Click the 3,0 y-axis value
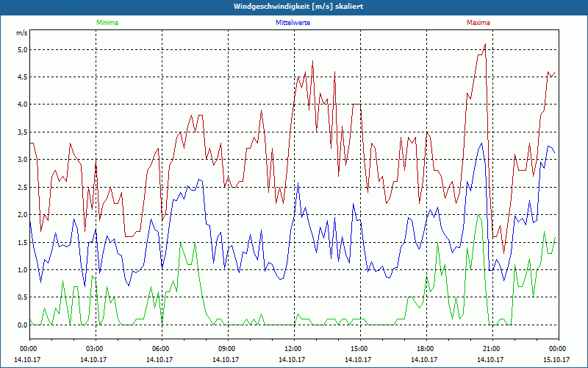This screenshot has width=588, height=368. [23, 160]
